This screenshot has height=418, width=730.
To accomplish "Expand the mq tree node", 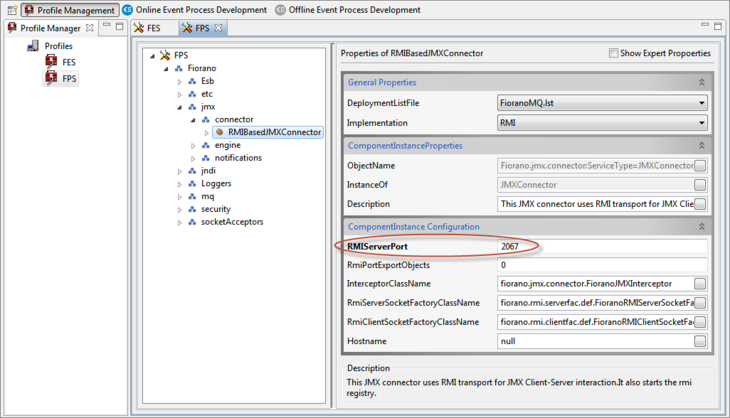I will click(179, 197).
